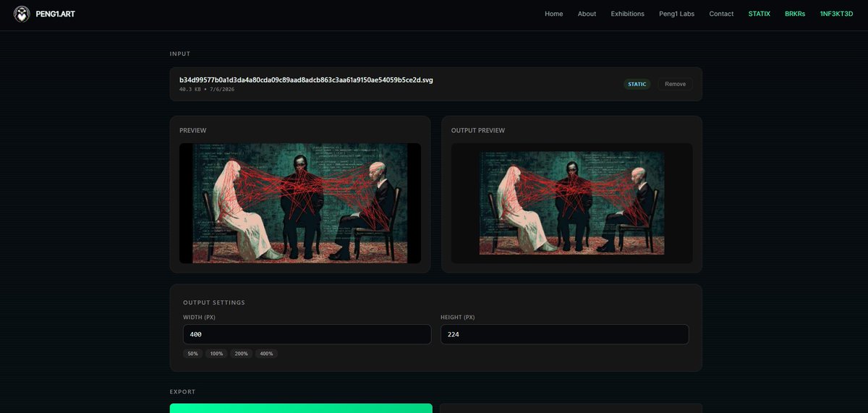Set output scale to 50%
Viewport: 868px width, 413px height.
click(193, 354)
